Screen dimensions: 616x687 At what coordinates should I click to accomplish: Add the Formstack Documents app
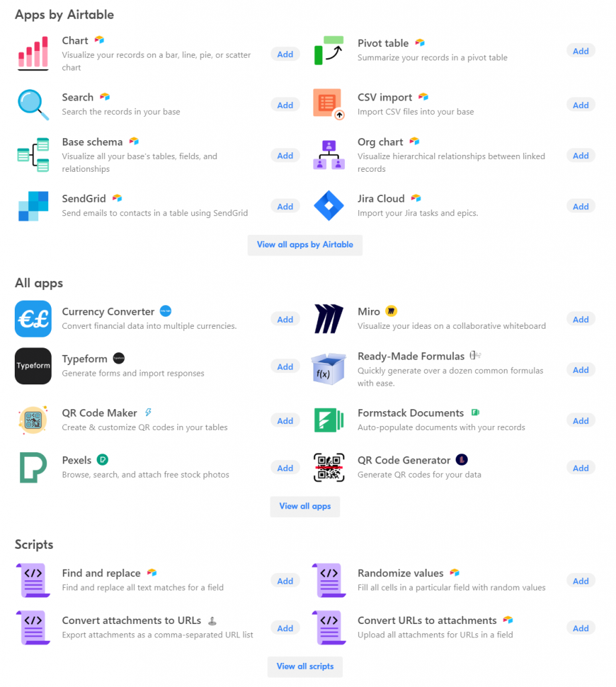tap(580, 421)
